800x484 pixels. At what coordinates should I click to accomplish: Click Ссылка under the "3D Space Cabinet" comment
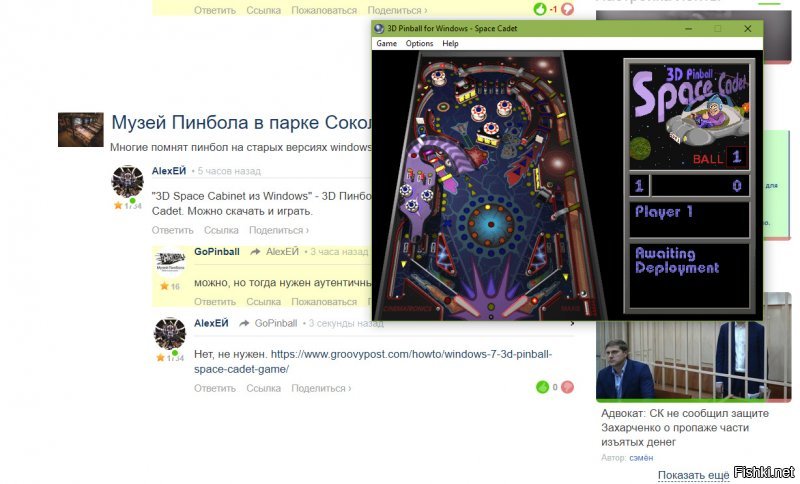point(221,231)
